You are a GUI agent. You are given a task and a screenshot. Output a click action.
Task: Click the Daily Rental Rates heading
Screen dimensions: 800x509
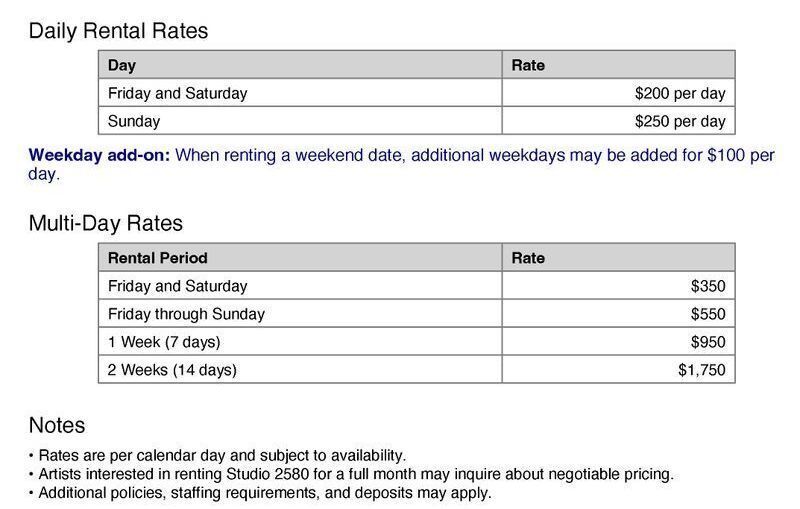click(x=118, y=31)
